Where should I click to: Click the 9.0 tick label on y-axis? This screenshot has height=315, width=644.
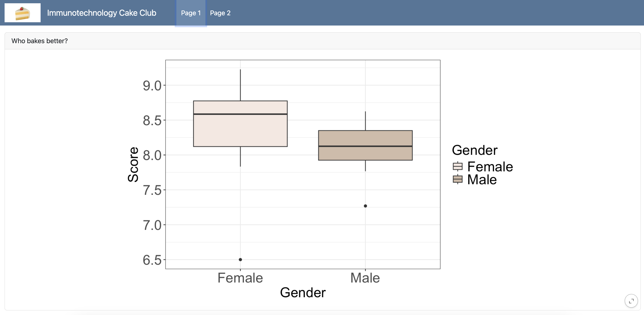pos(152,86)
